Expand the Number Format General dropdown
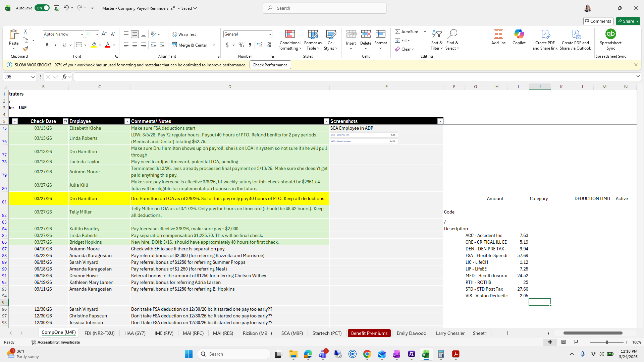644x362 pixels. 270,34
